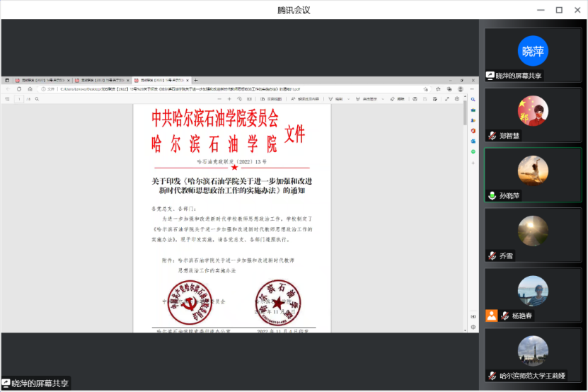Click the muted microphone icon beside 乔雪
Viewport: 588px width, 392px height.
pos(492,255)
